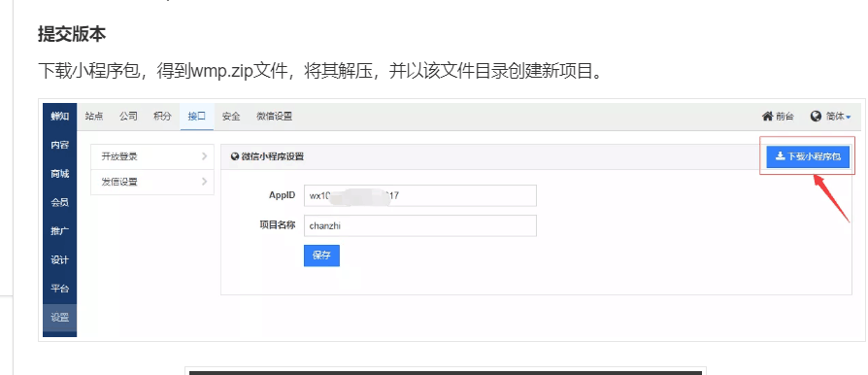Switch to the 积分 tab
The height and width of the screenshot is (375, 868).
[x=163, y=117]
